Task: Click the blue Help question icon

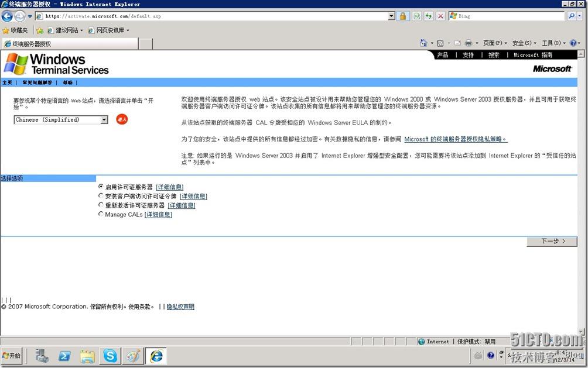Action: click(x=573, y=43)
